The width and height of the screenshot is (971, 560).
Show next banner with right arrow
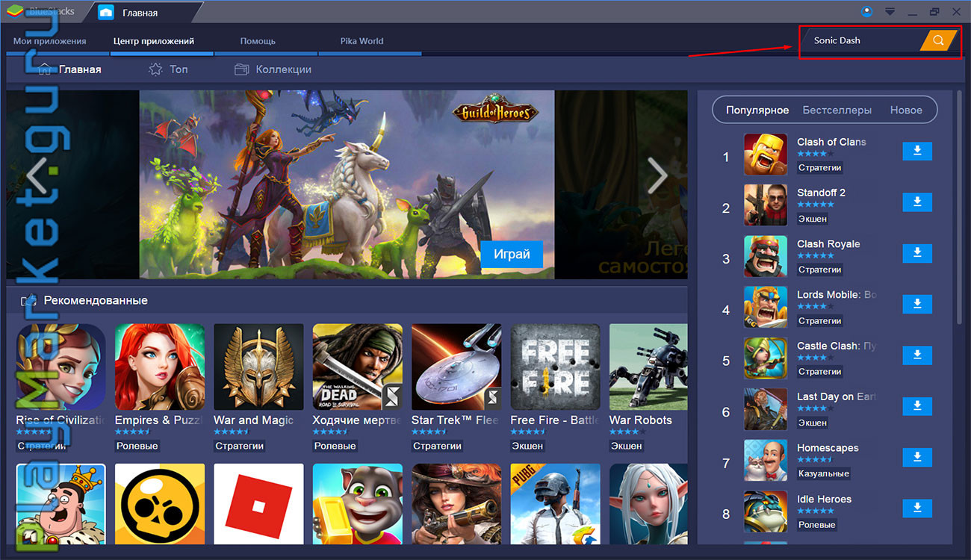click(657, 177)
